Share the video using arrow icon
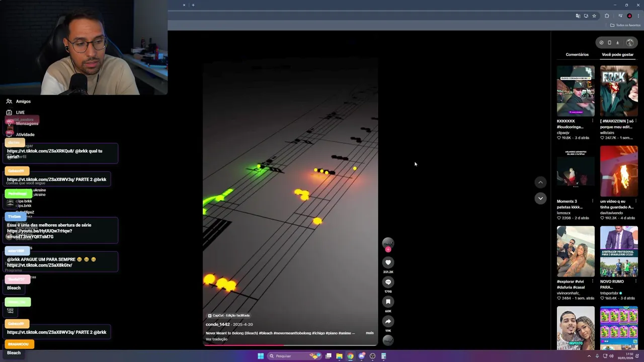This screenshot has width=644, height=362. point(388,321)
